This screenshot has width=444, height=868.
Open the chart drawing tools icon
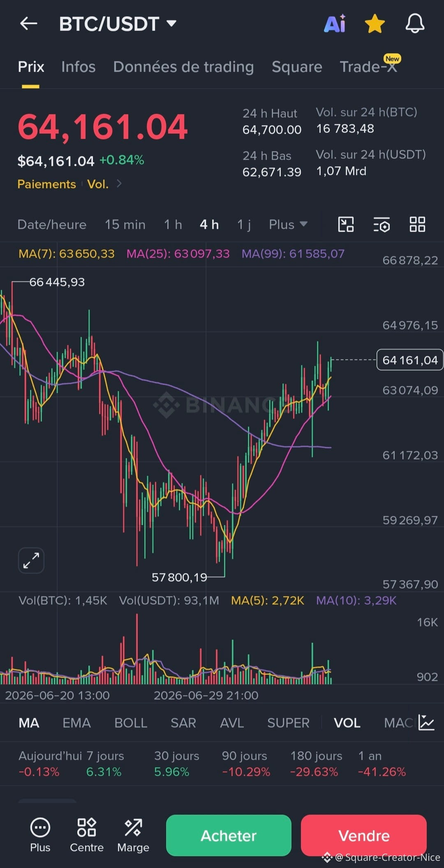click(x=346, y=225)
